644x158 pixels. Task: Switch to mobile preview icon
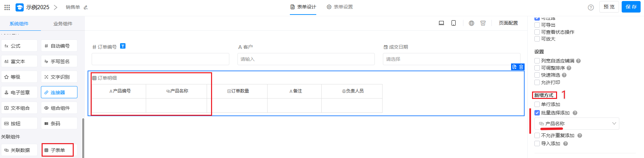pyautogui.click(x=454, y=23)
